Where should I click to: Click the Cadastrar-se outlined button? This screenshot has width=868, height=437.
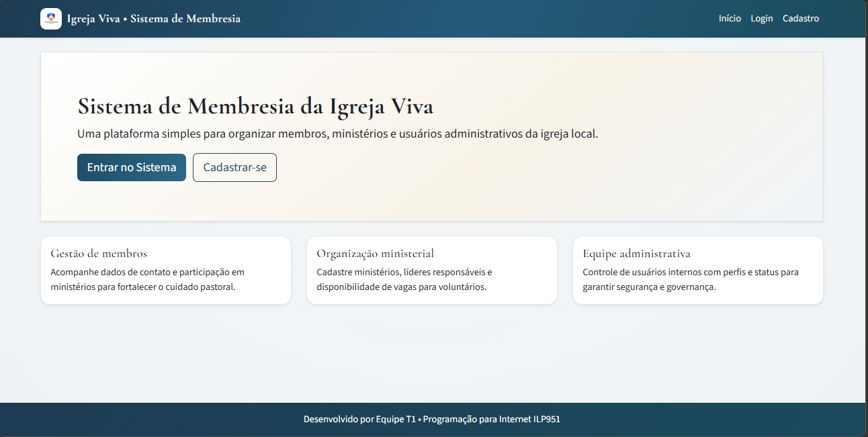pyautogui.click(x=234, y=167)
